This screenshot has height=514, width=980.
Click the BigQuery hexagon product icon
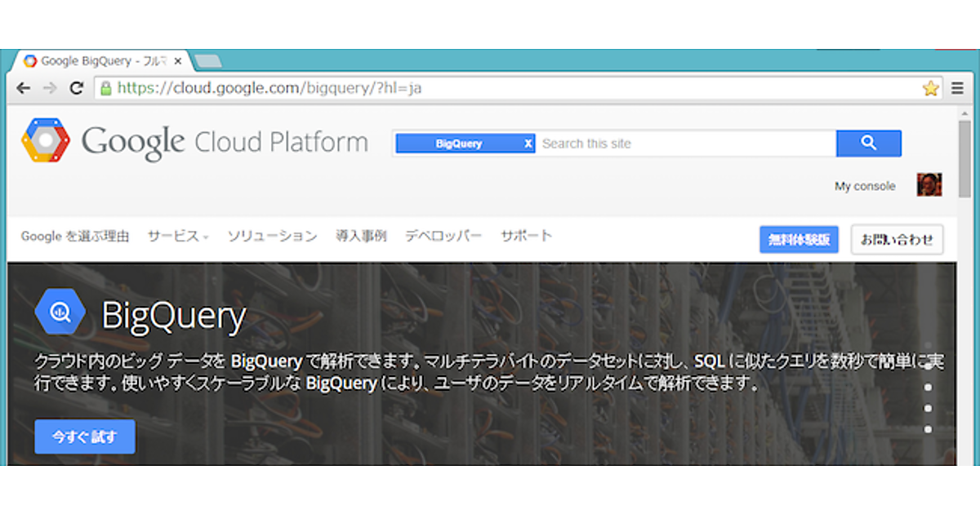pyautogui.click(x=60, y=313)
